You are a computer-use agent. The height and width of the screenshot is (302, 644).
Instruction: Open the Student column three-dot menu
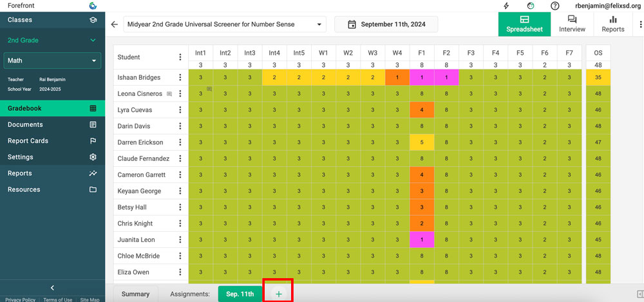tap(180, 57)
